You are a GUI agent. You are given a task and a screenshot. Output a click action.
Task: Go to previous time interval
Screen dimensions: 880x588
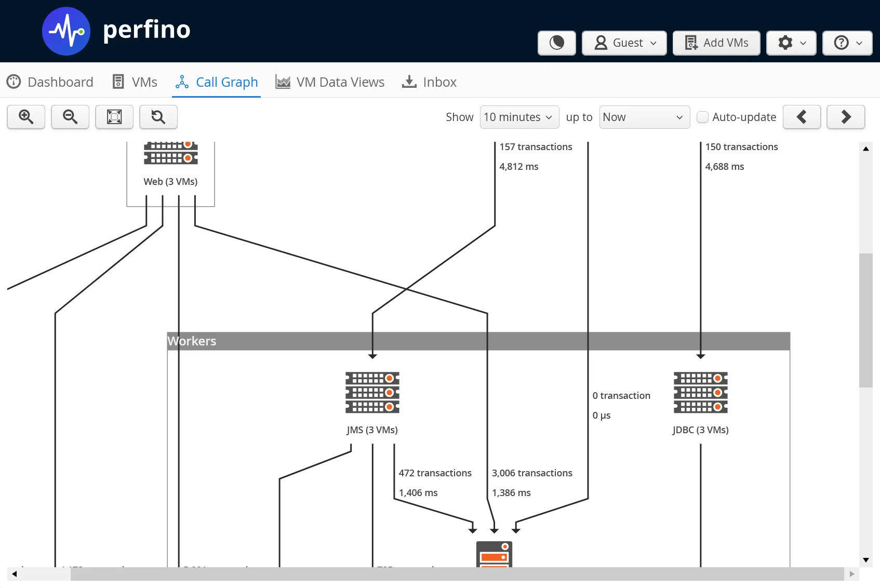[x=802, y=117]
